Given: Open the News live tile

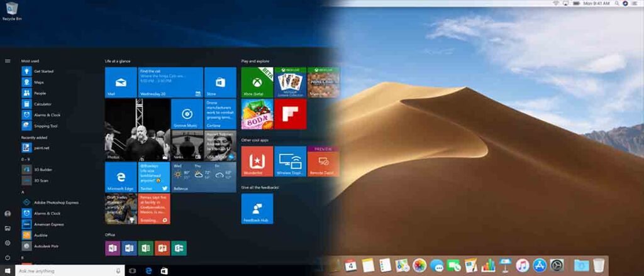Looking at the screenshot, I should [x=187, y=145].
